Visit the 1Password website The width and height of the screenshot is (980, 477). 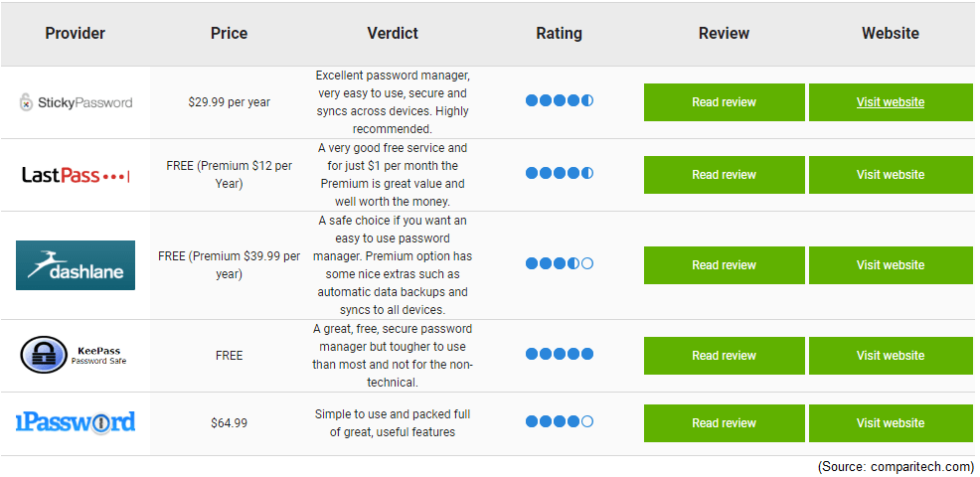[x=891, y=423]
